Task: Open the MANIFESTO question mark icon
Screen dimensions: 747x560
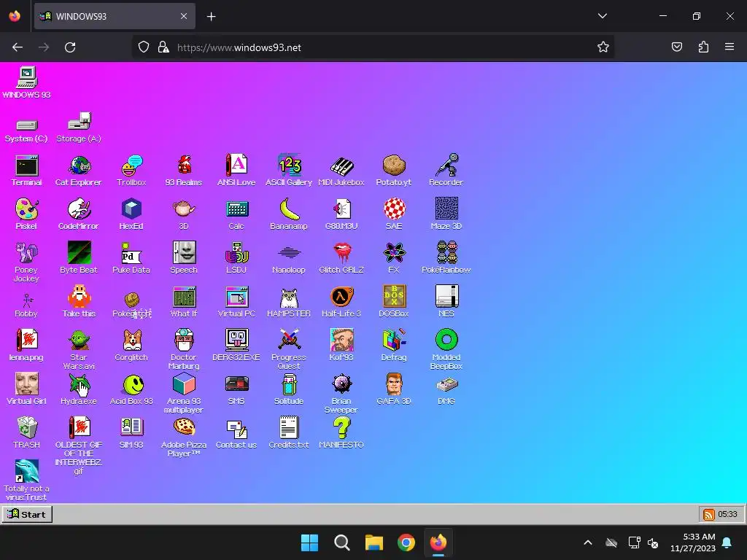Action: click(x=341, y=432)
